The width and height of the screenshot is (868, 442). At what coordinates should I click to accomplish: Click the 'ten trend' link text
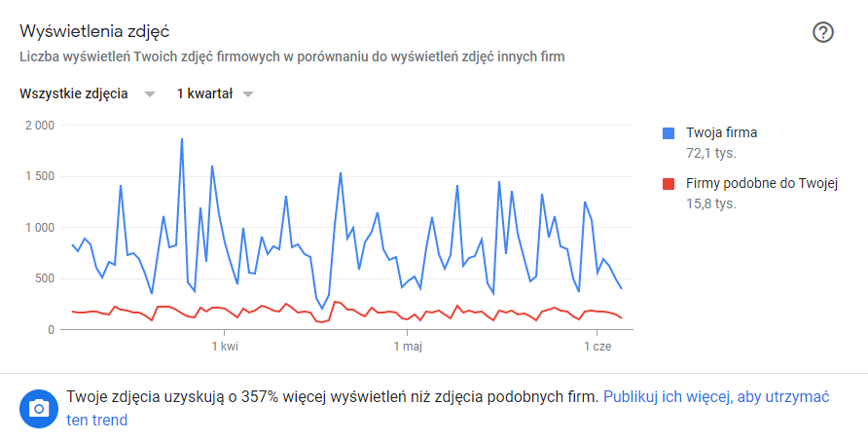click(x=96, y=421)
